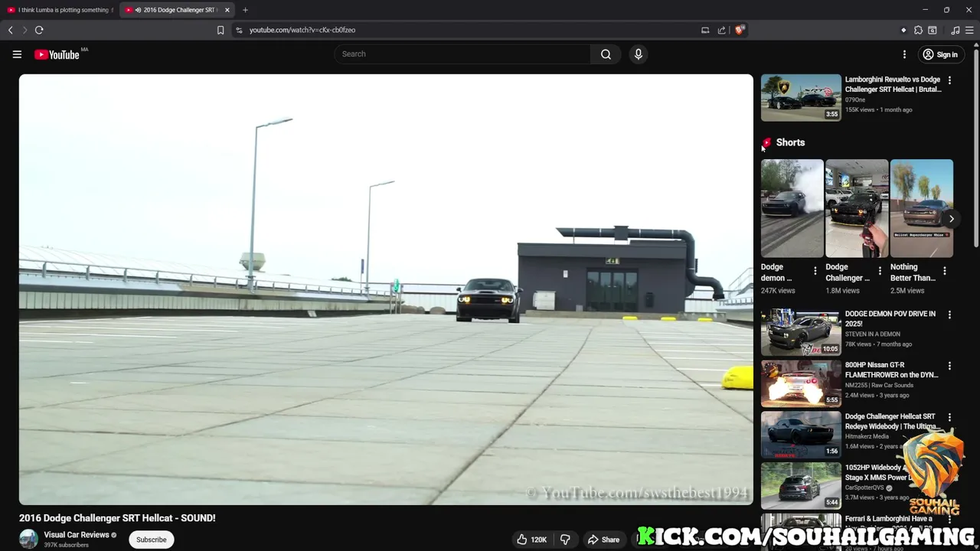Click the Nissan GT-R flamethrower thumbnail
This screenshot has height=551, width=980.
click(801, 383)
